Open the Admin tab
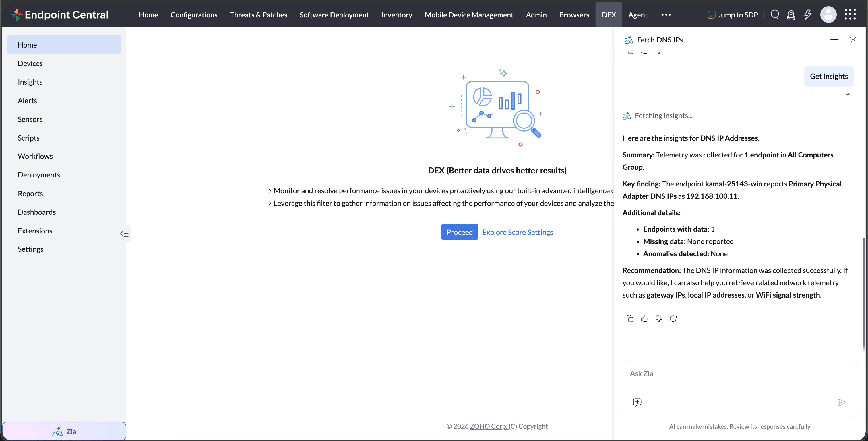Image resolution: width=868 pixels, height=441 pixels. tap(536, 15)
